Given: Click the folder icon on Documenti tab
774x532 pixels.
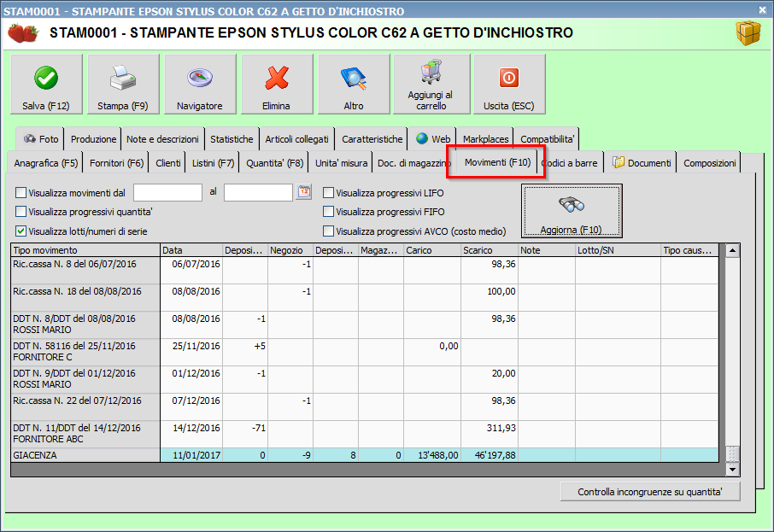Looking at the screenshot, I should coord(619,162).
